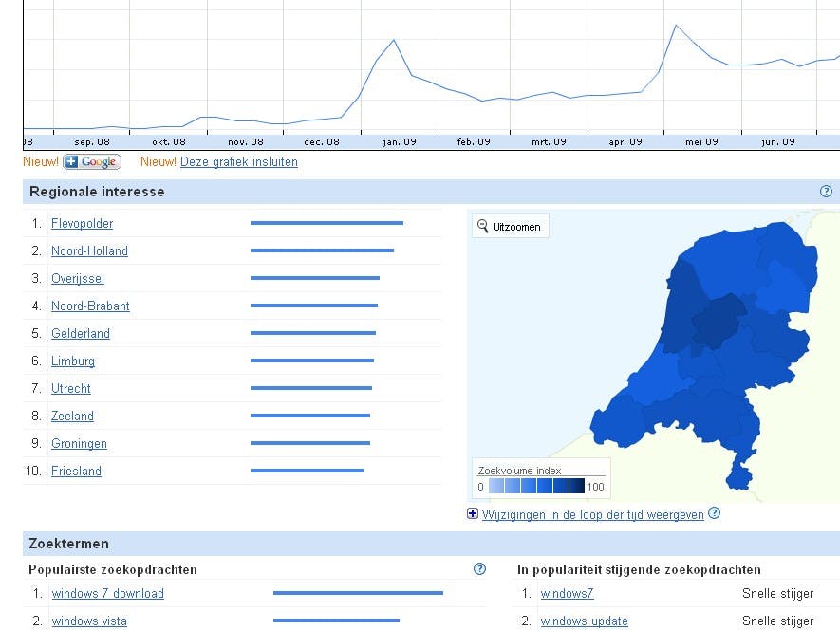Screen dimensions: 840x630
Task: Select Groningen in the region list
Action: (80, 444)
